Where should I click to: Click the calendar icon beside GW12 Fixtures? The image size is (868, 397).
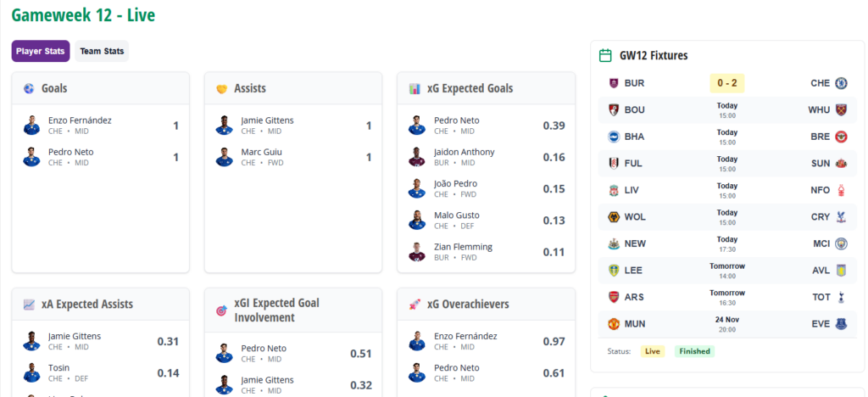[x=605, y=56]
